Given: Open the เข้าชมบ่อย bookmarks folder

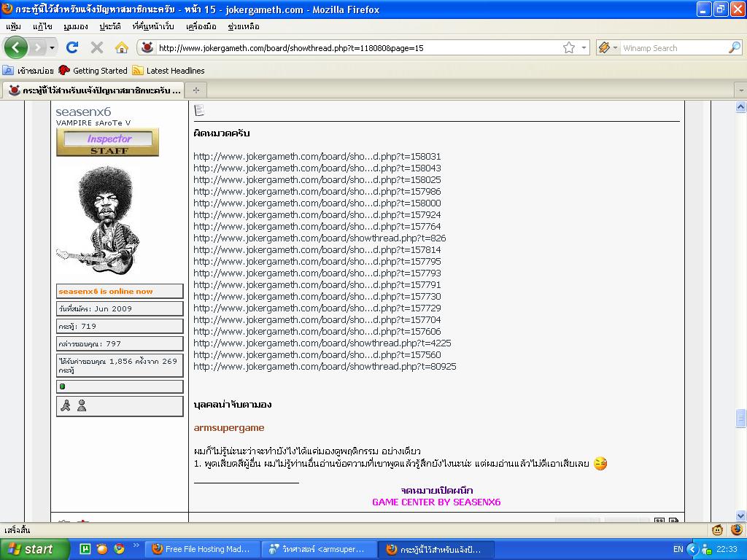Looking at the screenshot, I should [x=28, y=71].
